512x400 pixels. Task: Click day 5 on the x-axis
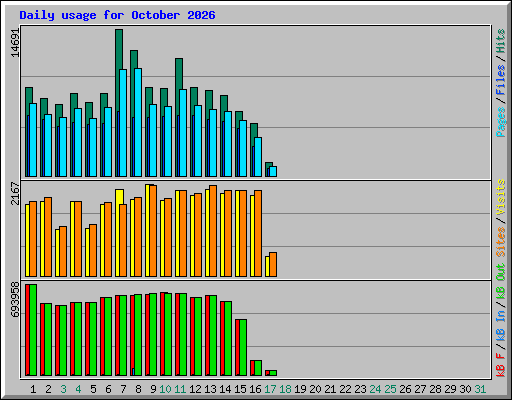(93, 389)
